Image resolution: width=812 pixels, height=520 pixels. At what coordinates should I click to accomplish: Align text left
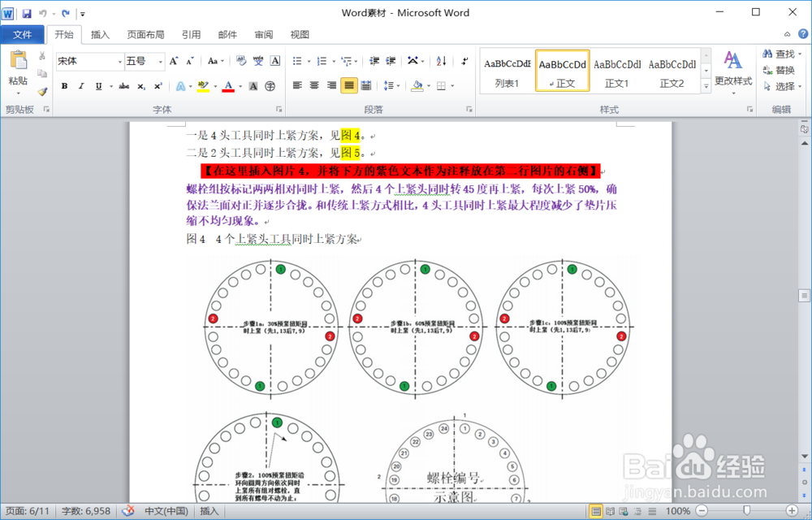click(297, 85)
